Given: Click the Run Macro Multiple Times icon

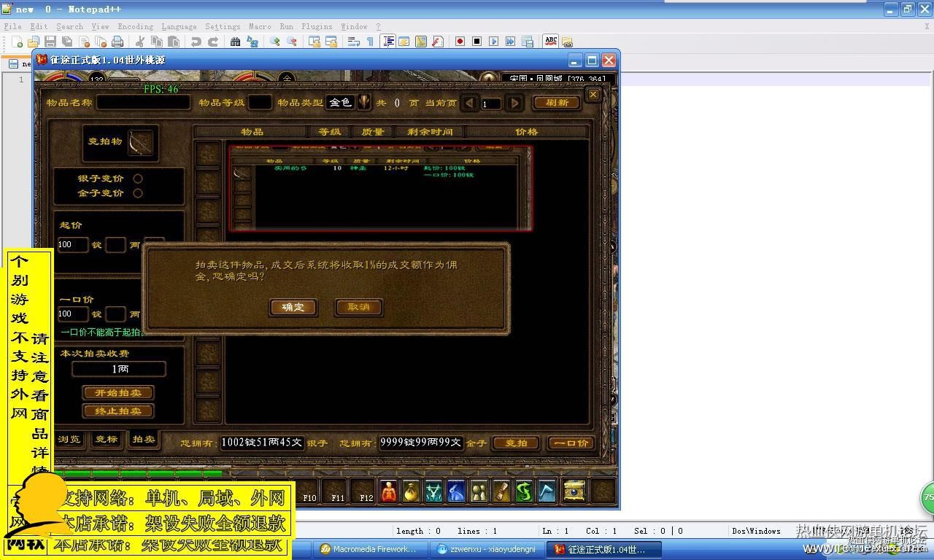Looking at the screenshot, I should click(x=510, y=42).
